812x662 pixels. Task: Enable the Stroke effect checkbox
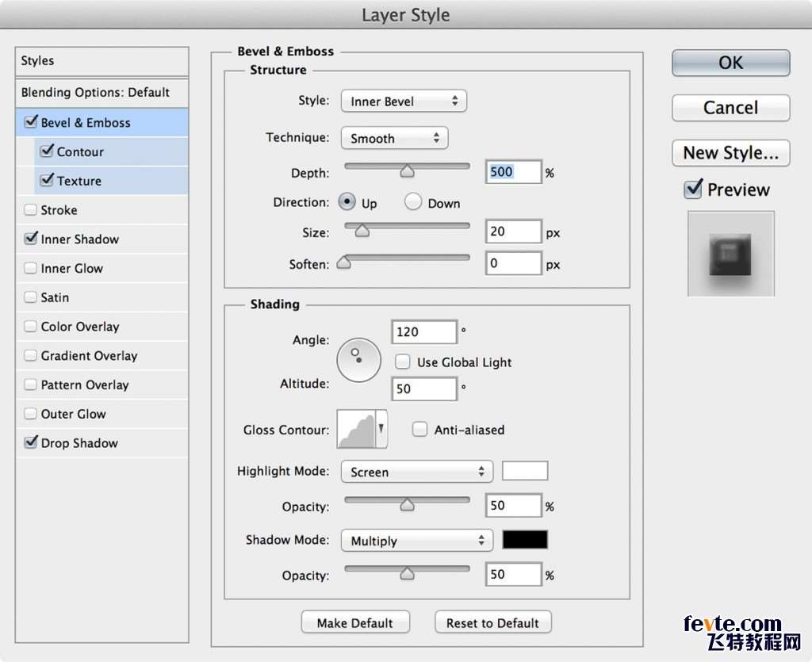tap(31, 210)
